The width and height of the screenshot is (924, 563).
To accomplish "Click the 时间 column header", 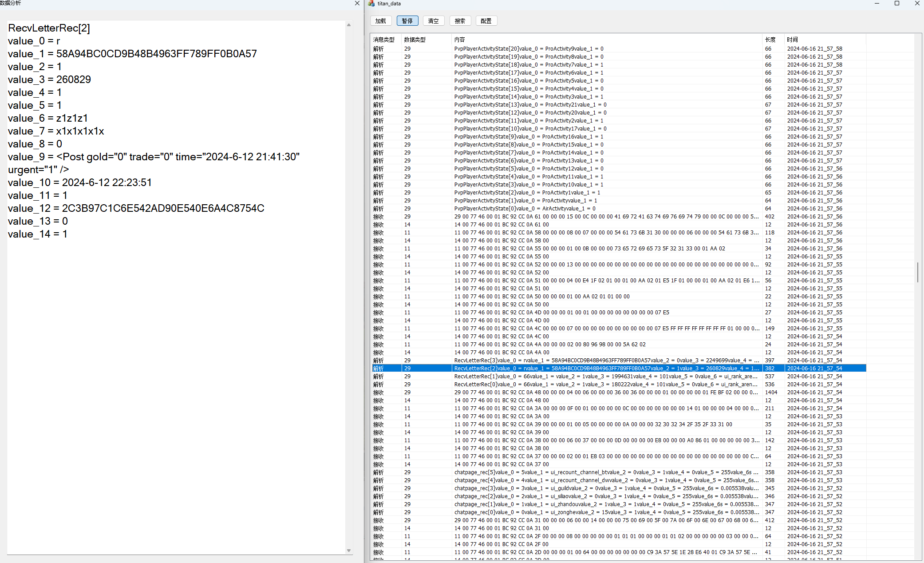I will coord(792,40).
